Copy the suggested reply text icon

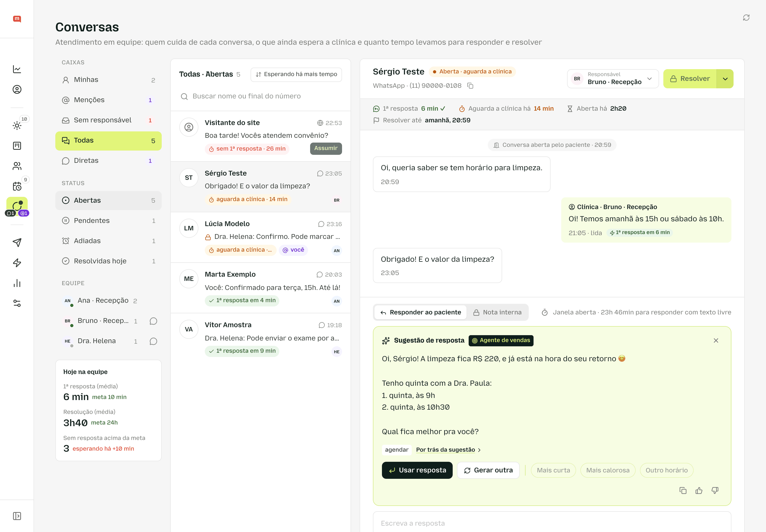(683, 490)
